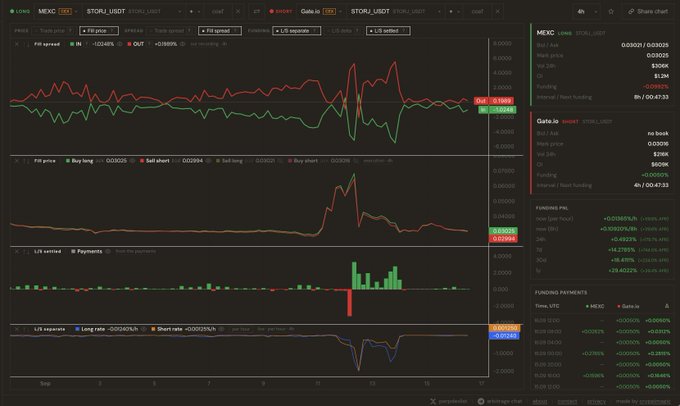Click the swap long/short exchanges icon

tap(257, 11)
